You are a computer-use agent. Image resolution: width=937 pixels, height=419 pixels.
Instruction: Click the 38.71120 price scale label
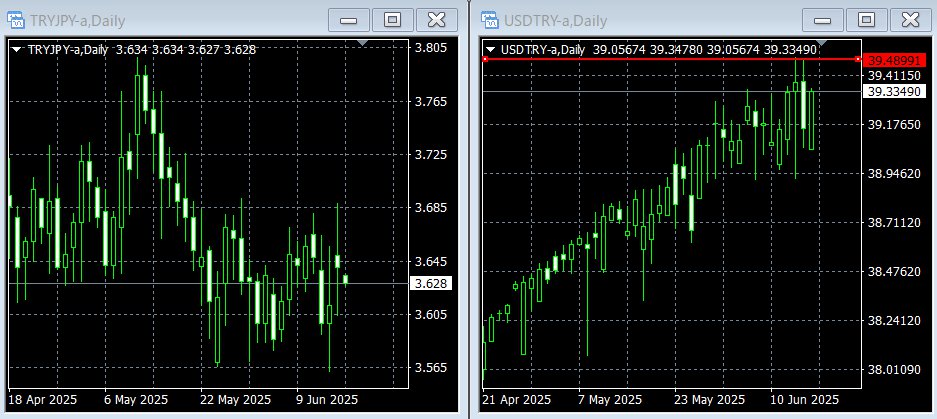(894, 222)
